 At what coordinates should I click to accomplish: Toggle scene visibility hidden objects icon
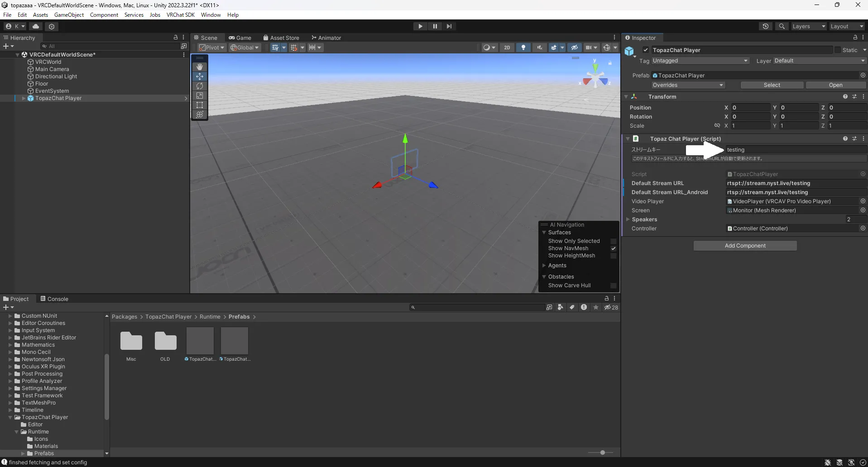[x=575, y=48]
